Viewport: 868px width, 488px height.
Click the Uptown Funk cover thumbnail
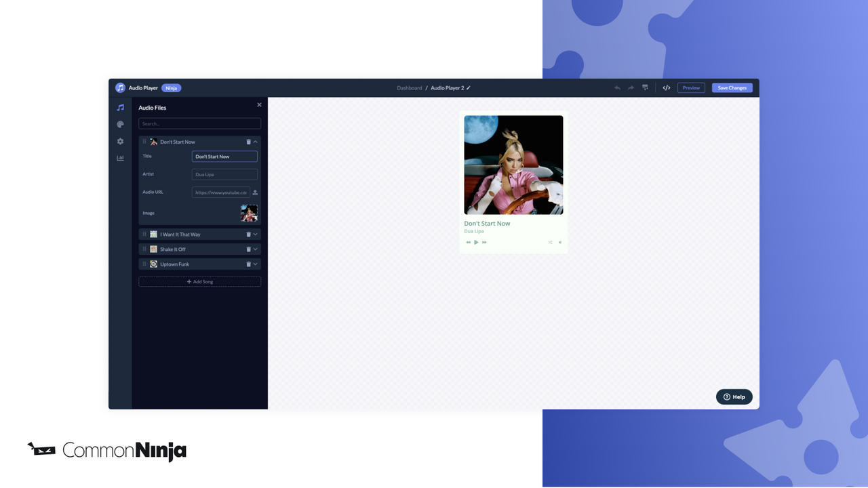(x=153, y=264)
